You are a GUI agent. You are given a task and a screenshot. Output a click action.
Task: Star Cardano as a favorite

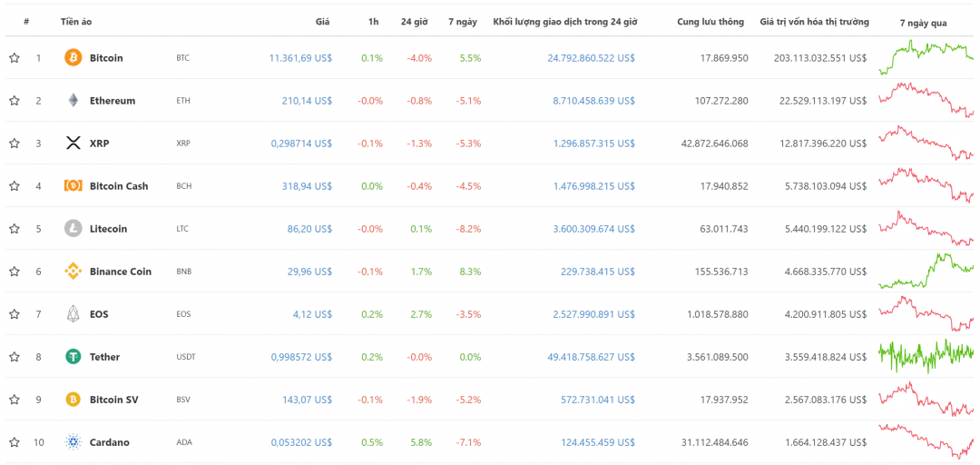15,442
